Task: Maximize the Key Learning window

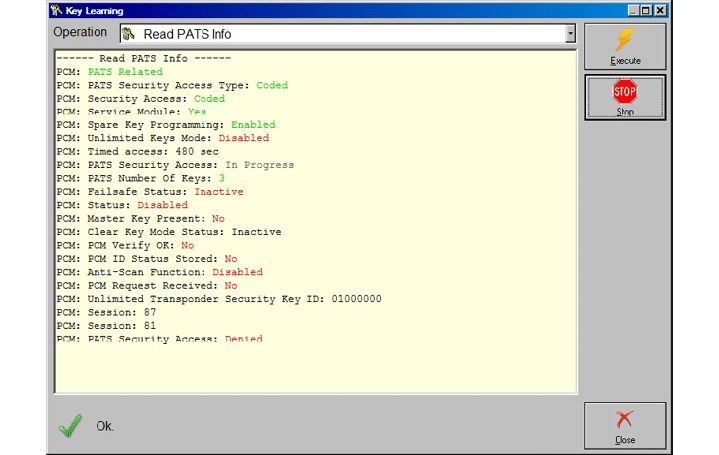Action: [x=645, y=10]
